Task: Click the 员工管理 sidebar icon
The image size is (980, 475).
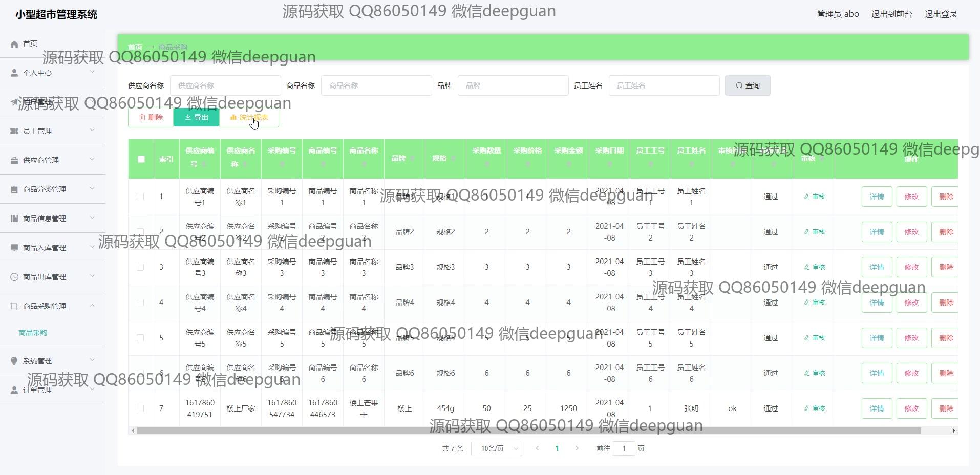Action: [14, 132]
